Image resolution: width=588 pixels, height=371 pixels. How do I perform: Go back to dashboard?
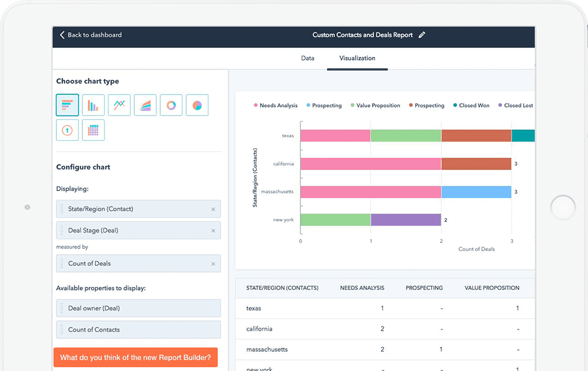(90, 35)
